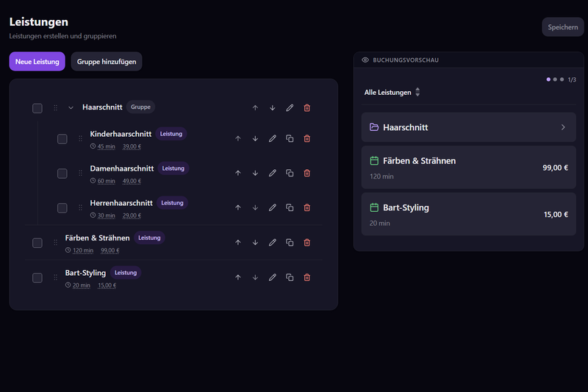Edit Damenhaarschnitt with pencil icon
The width and height of the screenshot is (588, 392).
(x=272, y=174)
